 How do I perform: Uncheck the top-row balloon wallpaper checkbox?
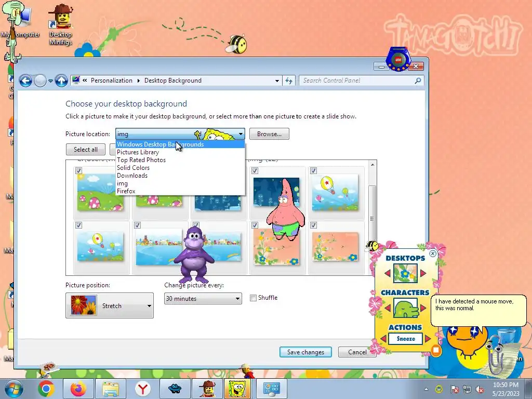coord(313,170)
